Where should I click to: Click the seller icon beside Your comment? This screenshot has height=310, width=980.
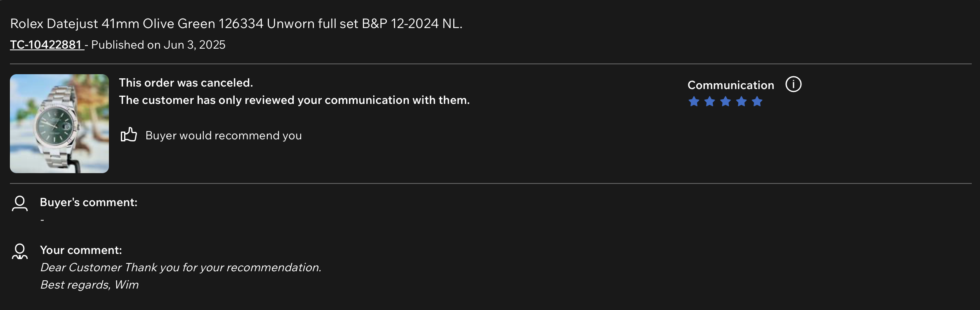click(x=20, y=251)
